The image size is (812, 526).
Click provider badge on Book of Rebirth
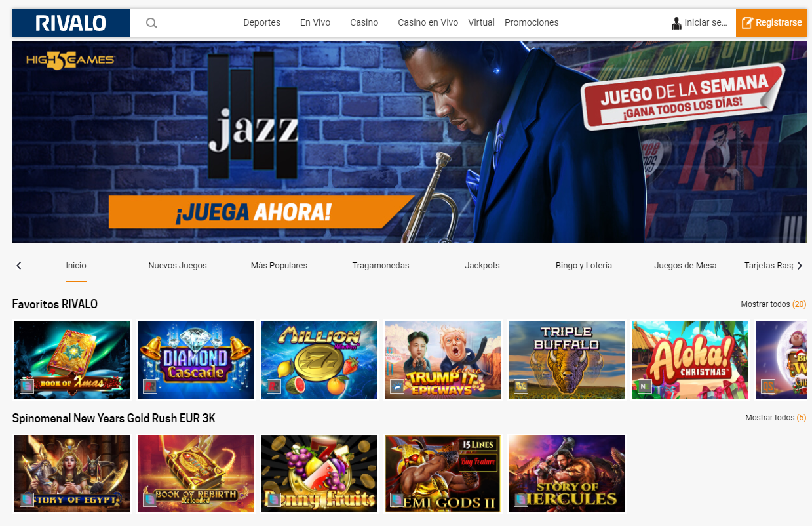tap(150, 500)
